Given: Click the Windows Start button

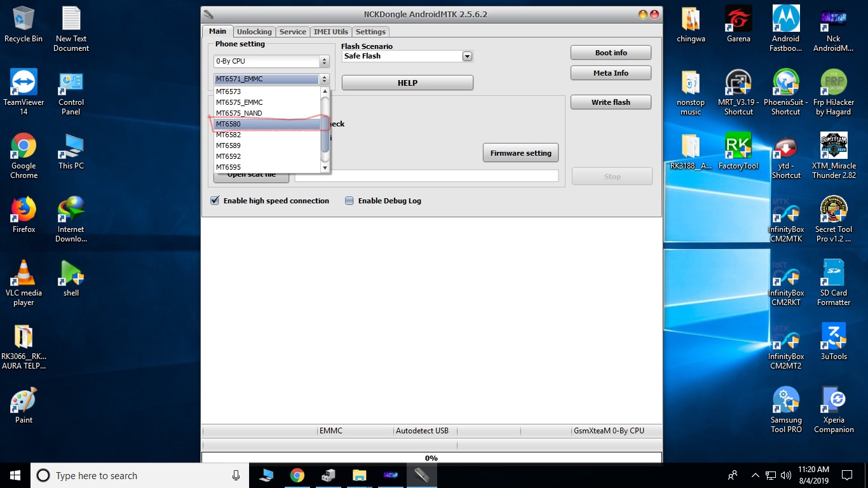Looking at the screenshot, I should (x=15, y=475).
